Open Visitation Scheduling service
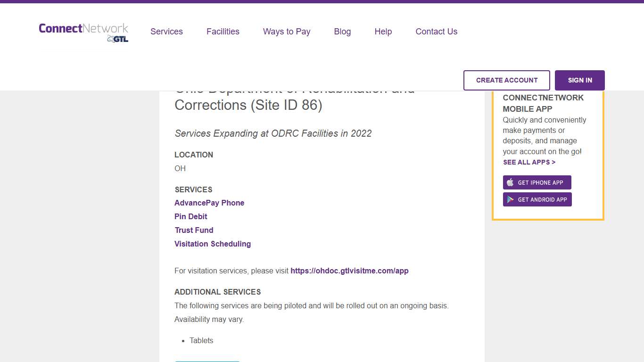Viewport: 644px width, 362px height. [212, 244]
